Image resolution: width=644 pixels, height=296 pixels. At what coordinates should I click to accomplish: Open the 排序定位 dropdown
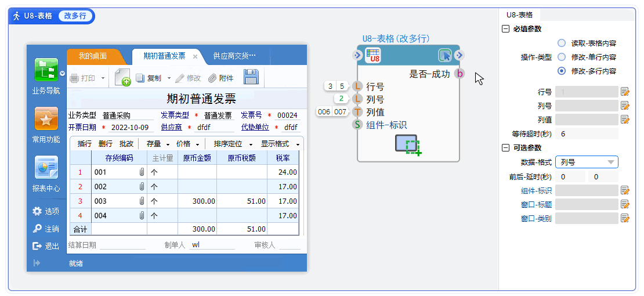250,145
